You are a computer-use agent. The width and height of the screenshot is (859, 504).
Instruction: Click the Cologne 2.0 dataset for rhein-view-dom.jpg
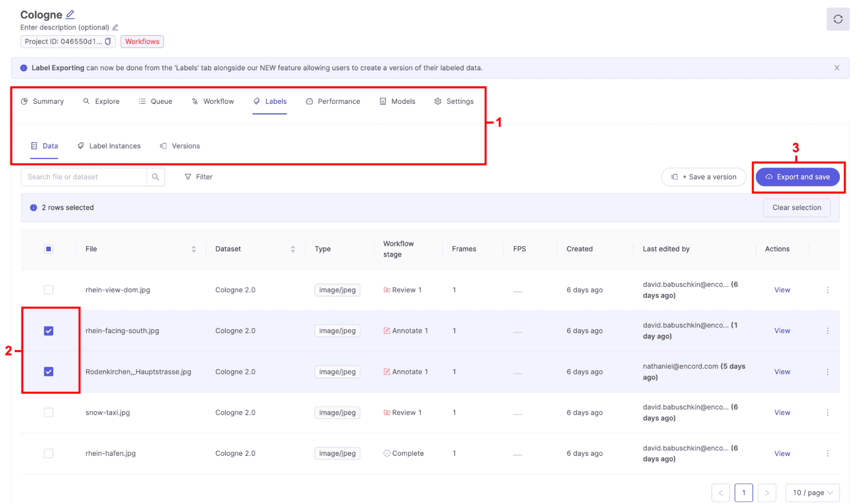click(x=235, y=290)
